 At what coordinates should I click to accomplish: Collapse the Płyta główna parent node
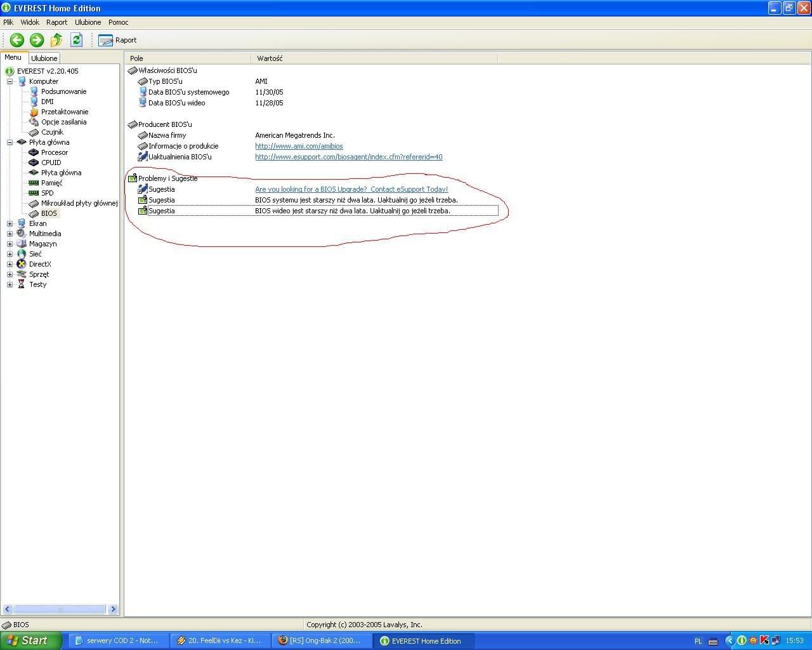10,142
